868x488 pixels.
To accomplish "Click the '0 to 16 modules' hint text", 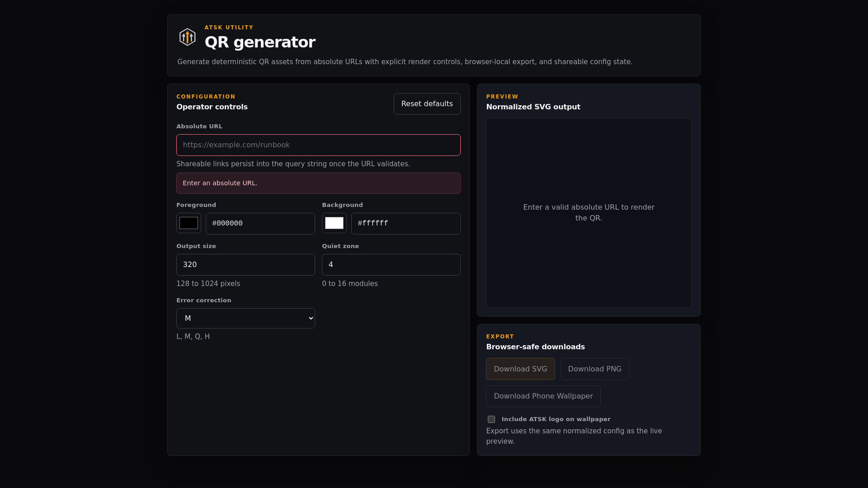I will point(349,284).
